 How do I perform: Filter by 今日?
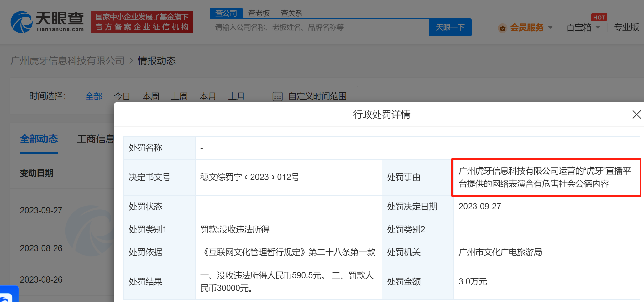(x=122, y=96)
